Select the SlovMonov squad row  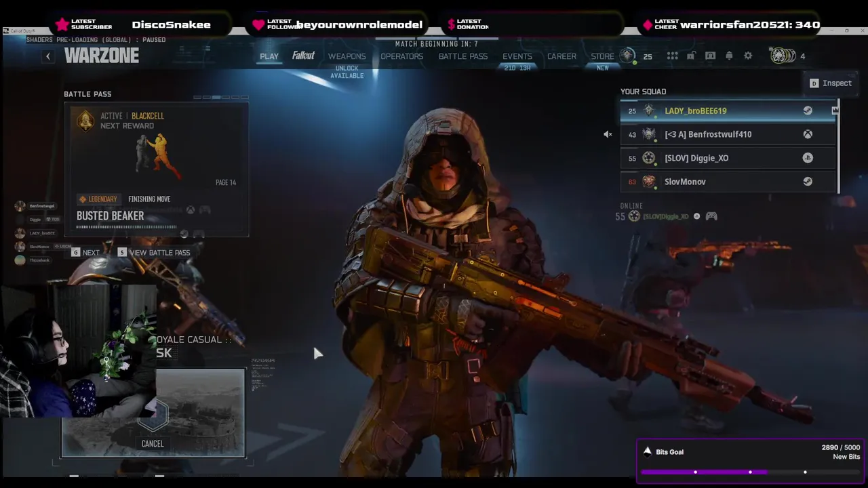coord(729,182)
